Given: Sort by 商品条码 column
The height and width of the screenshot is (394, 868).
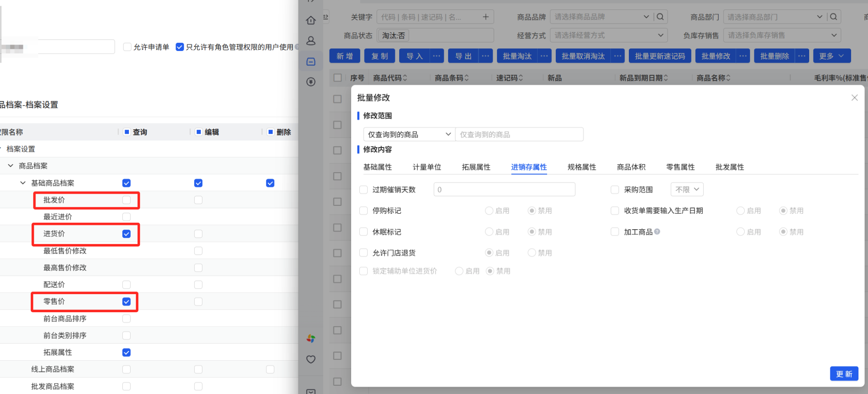Looking at the screenshot, I should pyautogui.click(x=467, y=78).
